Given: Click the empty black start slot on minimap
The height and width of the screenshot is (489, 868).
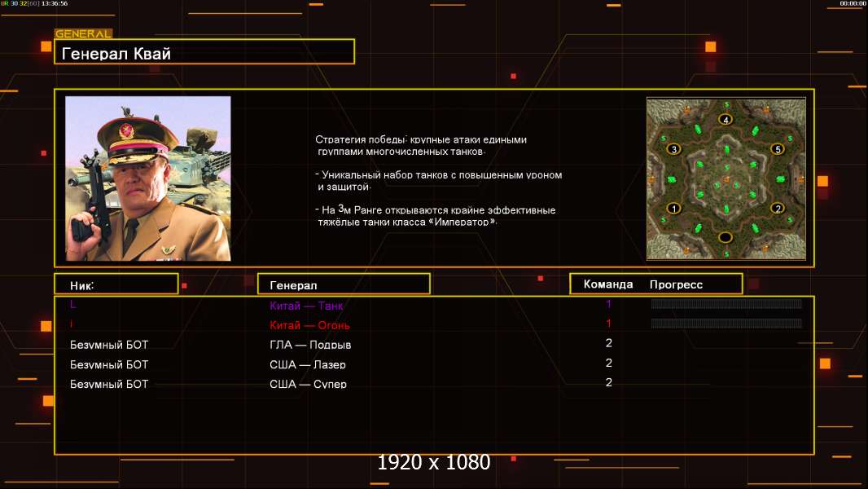Looking at the screenshot, I should [726, 238].
